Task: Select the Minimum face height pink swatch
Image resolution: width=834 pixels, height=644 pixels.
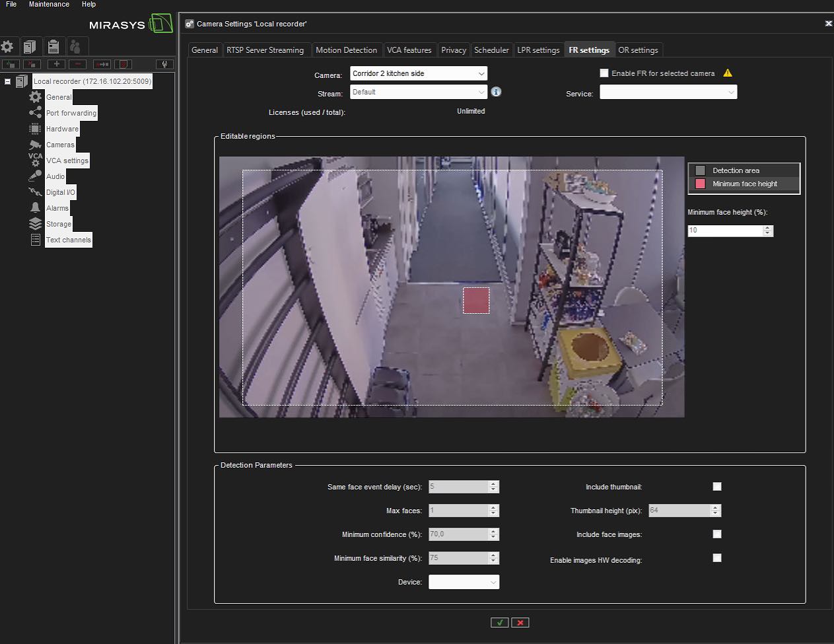Action: (701, 184)
